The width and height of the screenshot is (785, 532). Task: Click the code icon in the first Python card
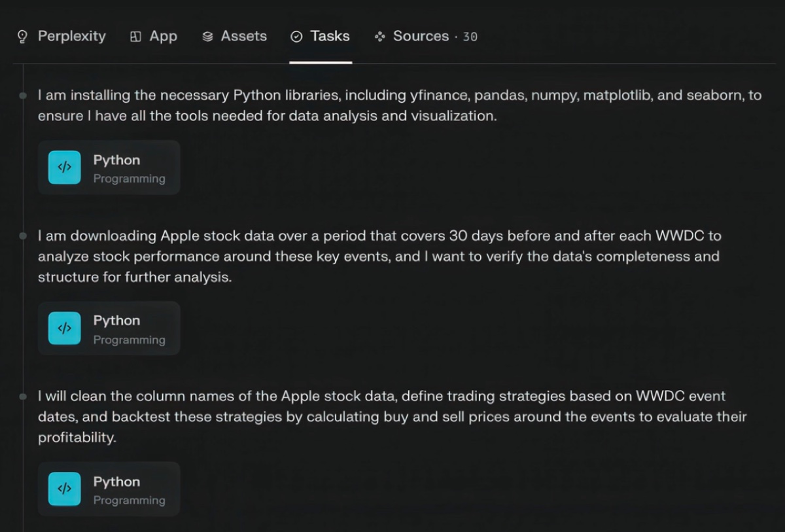[64, 168]
